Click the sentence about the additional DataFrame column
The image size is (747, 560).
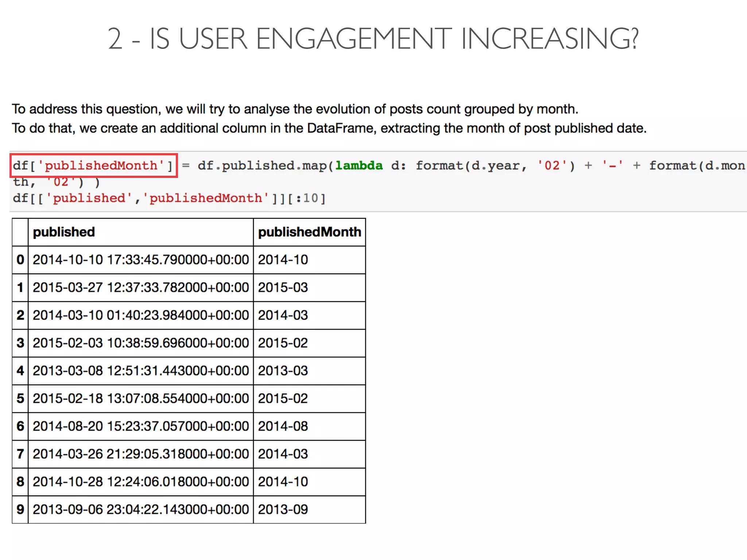pos(329,128)
